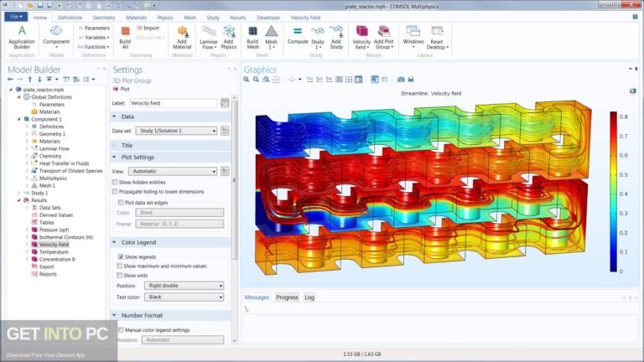Viewport: 644px width, 362px height.
Task: Enable Show maximum and minimum values
Action: click(x=120, y=266)
